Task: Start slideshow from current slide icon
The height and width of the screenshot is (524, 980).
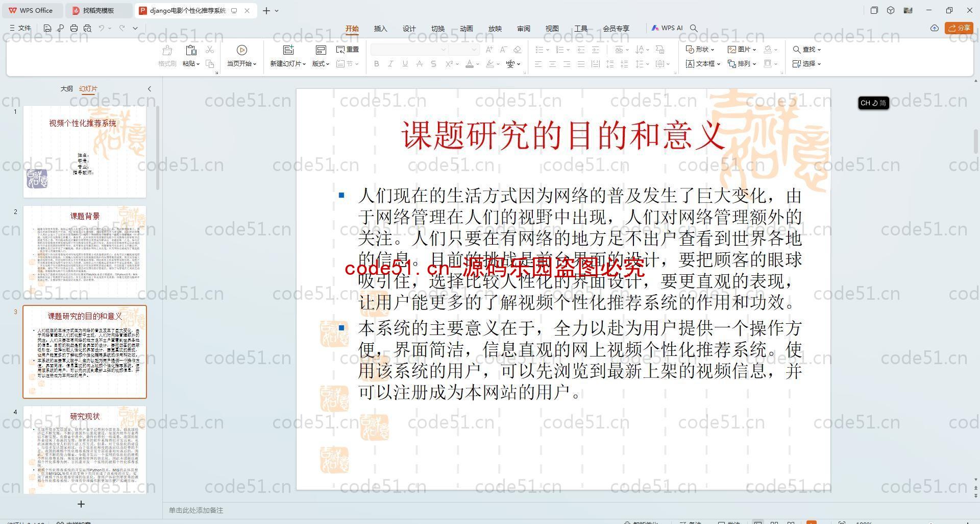Action: pos(242,50)
